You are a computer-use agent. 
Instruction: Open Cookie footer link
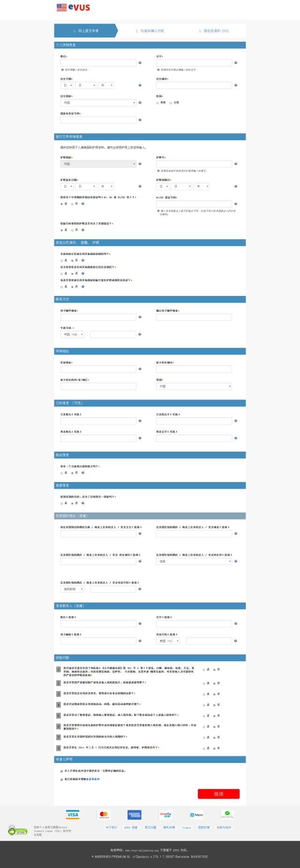pos(187,828)
